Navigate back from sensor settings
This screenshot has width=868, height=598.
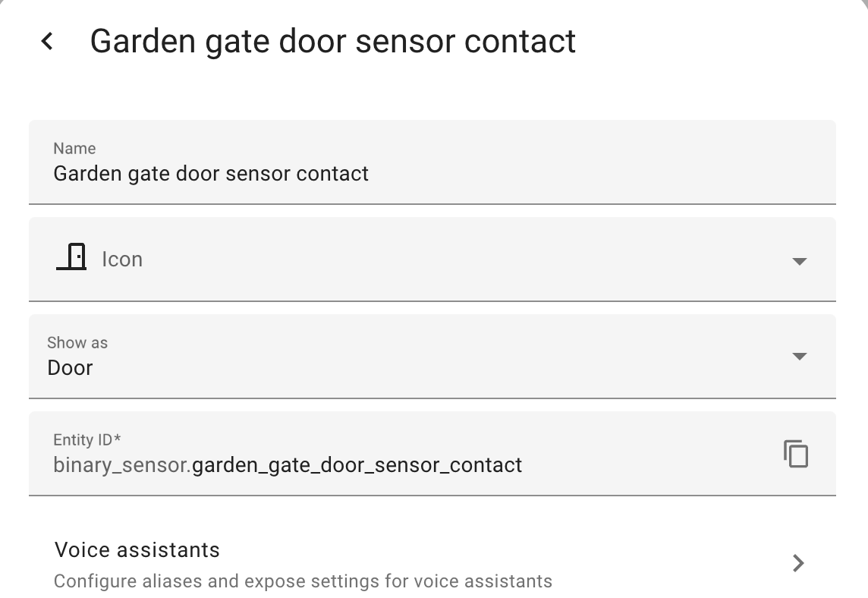pos(47,41)
